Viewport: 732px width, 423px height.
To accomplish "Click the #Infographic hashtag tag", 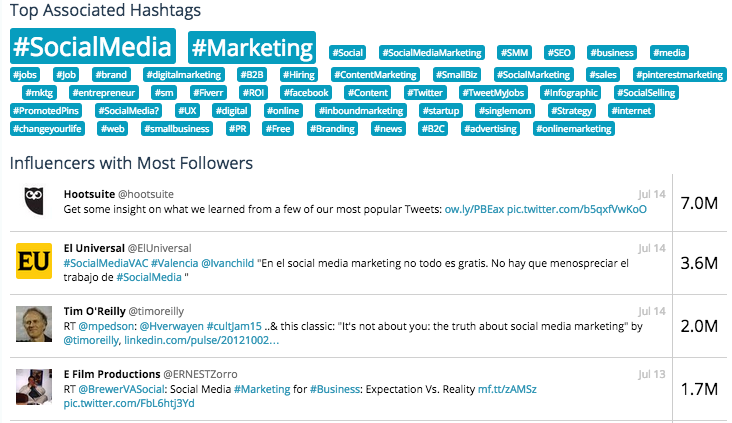I will [x=569, y=92].
